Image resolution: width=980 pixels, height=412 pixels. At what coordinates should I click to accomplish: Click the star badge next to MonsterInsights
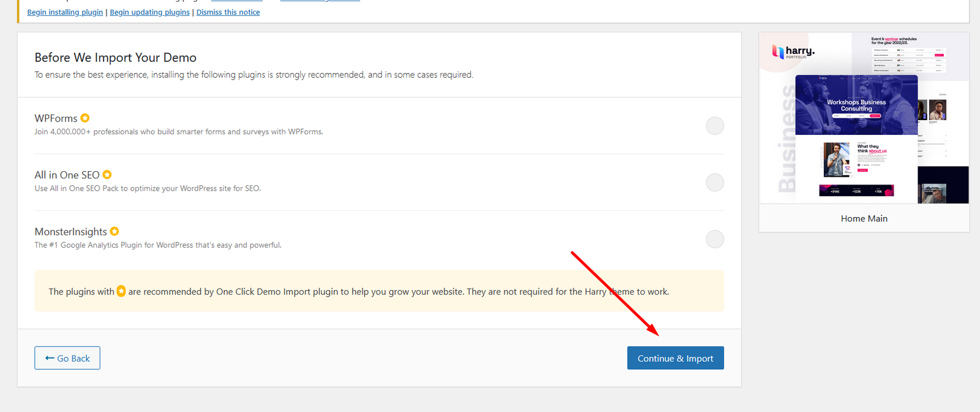[x=115, y=231]
